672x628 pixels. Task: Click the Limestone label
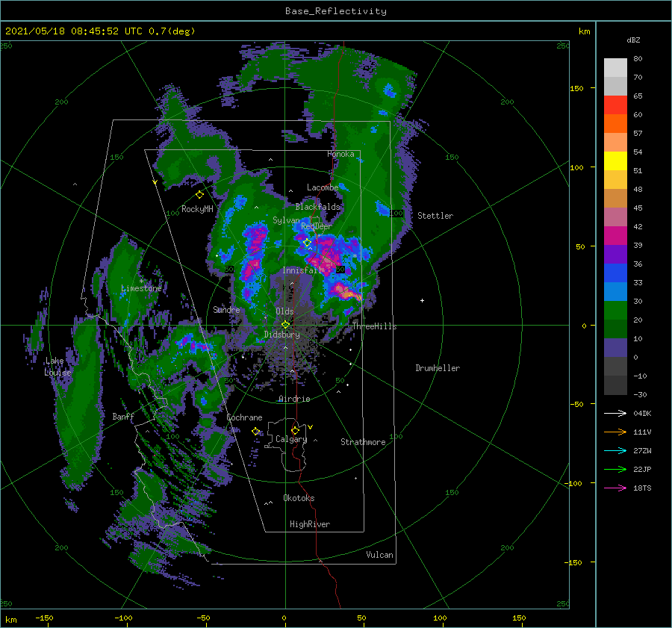point(141,288)
